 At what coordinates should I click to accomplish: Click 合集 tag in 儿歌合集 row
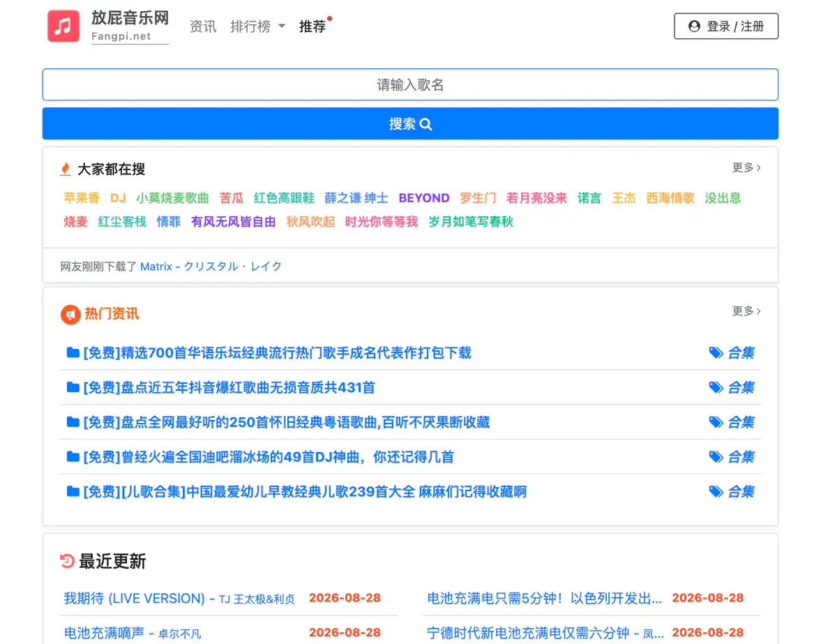click(741, 493)
